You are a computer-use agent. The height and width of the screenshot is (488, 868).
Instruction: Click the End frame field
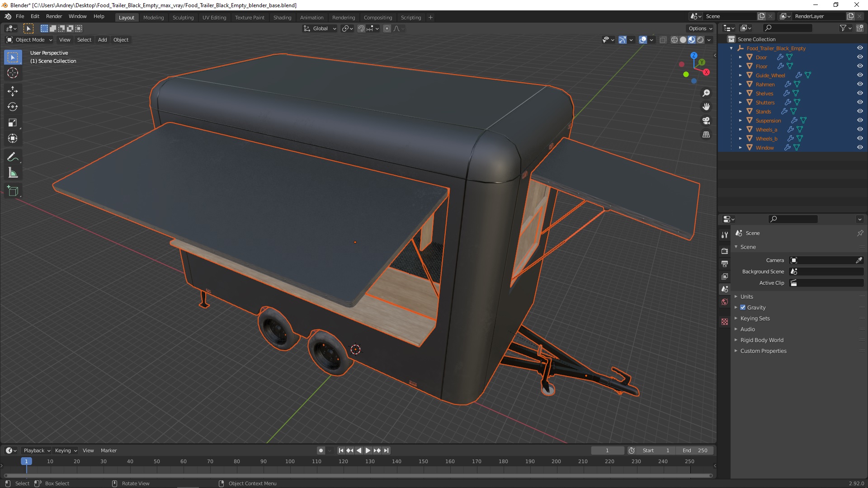click(695, 450)
